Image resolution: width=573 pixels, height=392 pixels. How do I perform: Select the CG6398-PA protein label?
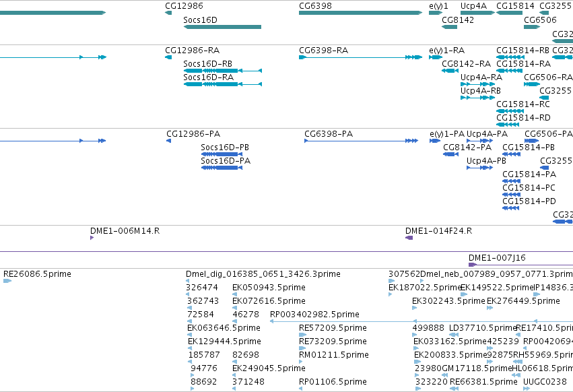tap(329, 134)
